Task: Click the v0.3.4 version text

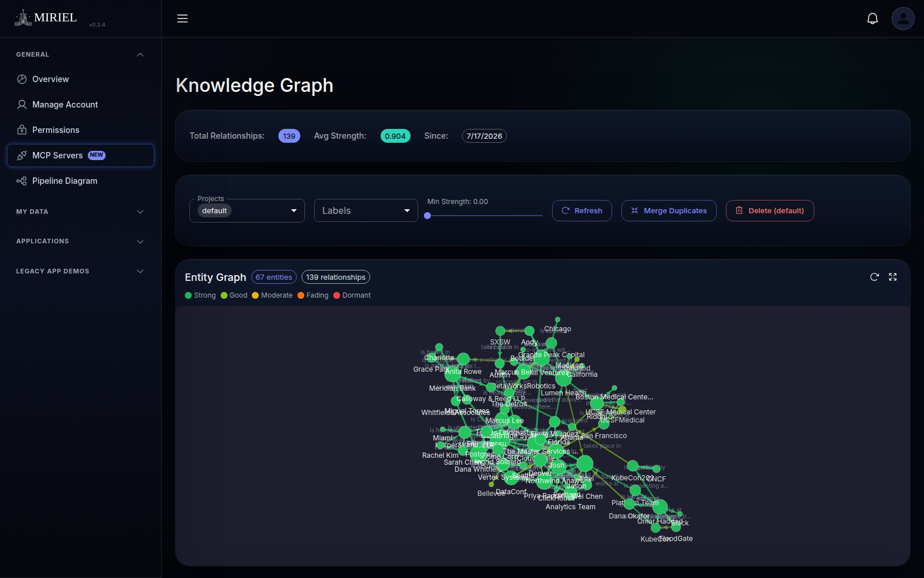Action: [x=97, y=25]
